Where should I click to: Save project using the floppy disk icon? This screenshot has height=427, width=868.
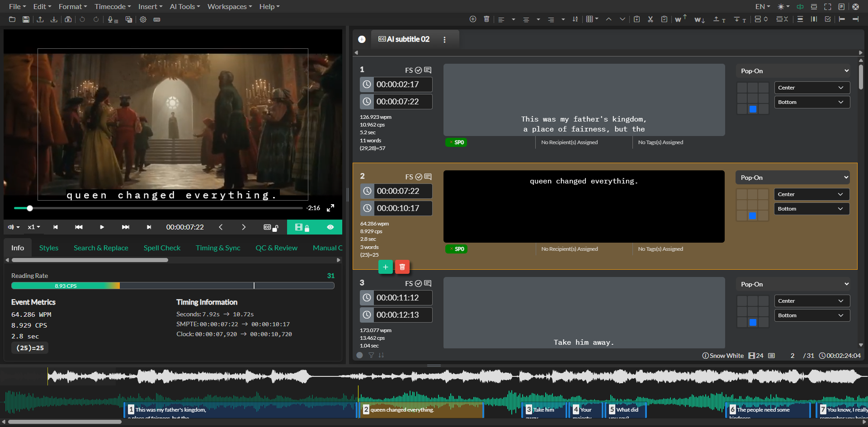(x=26, y=19)
